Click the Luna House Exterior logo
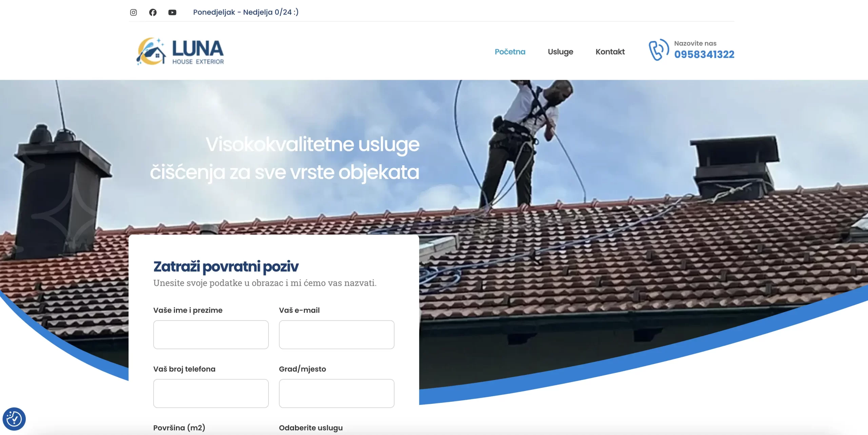The height and width of the screenshot is (435, 868). click(x=180, y=51)
